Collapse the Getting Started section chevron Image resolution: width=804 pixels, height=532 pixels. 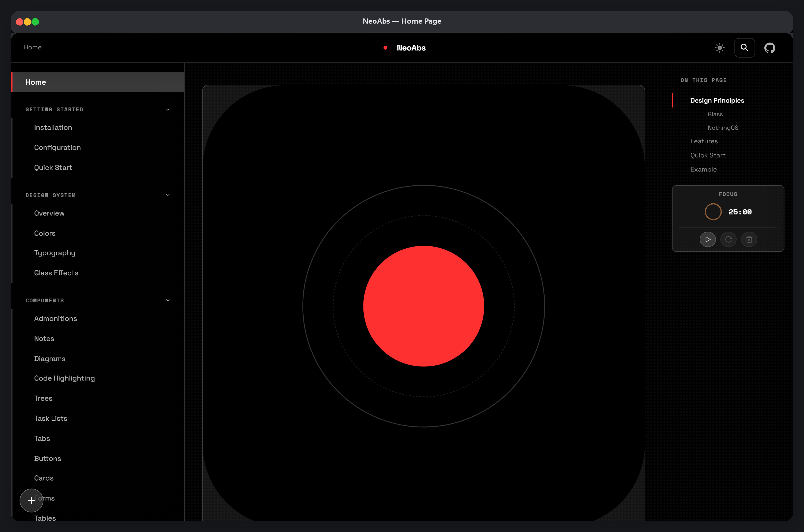[168, 110]
